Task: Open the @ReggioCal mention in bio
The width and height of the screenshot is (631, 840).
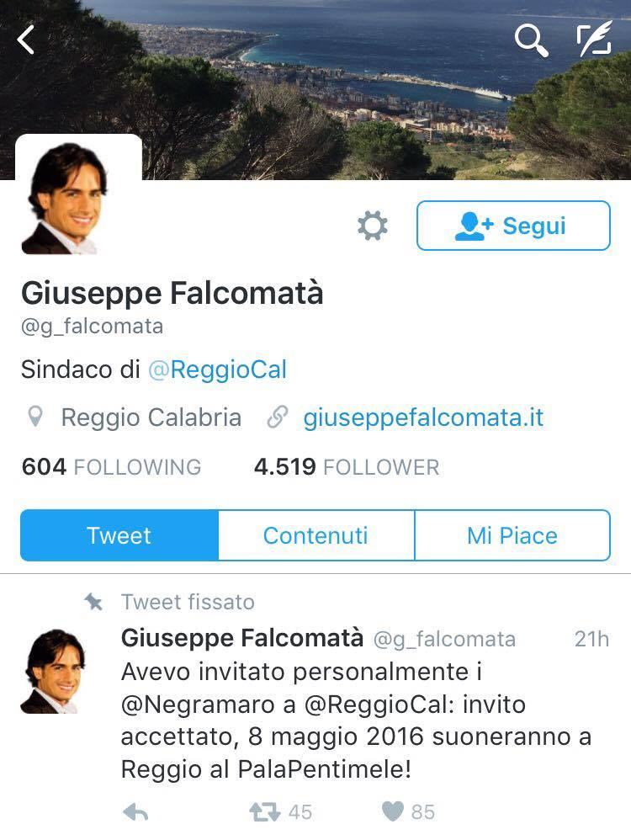Action: 217,369
